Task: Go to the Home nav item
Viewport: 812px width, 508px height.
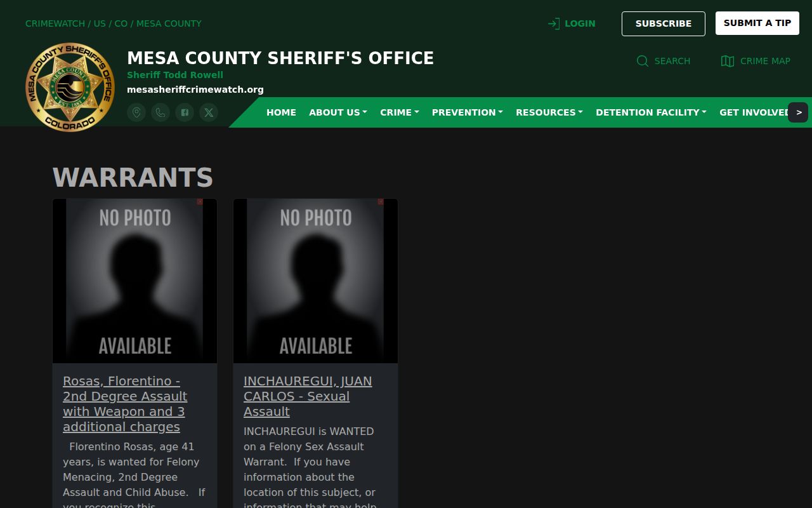Action: point(281,112)
